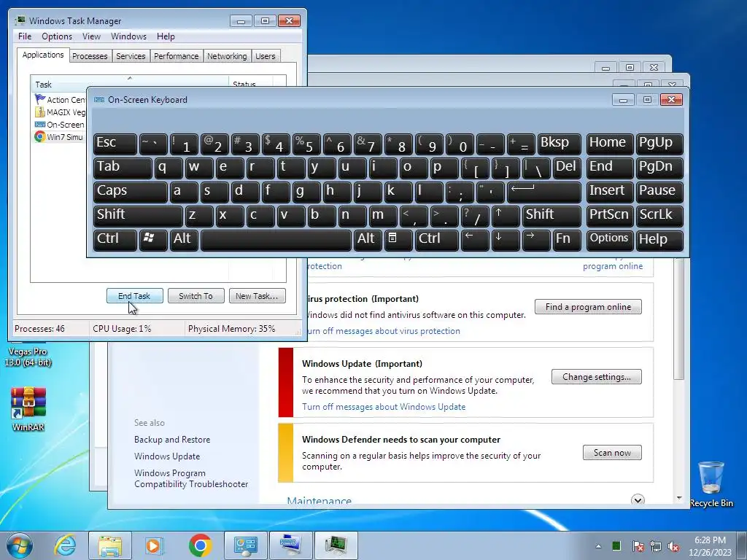Screen dimensions: 747x560
Task: Open Turn off messages about Windows Update link
Action: click(384, 407)
